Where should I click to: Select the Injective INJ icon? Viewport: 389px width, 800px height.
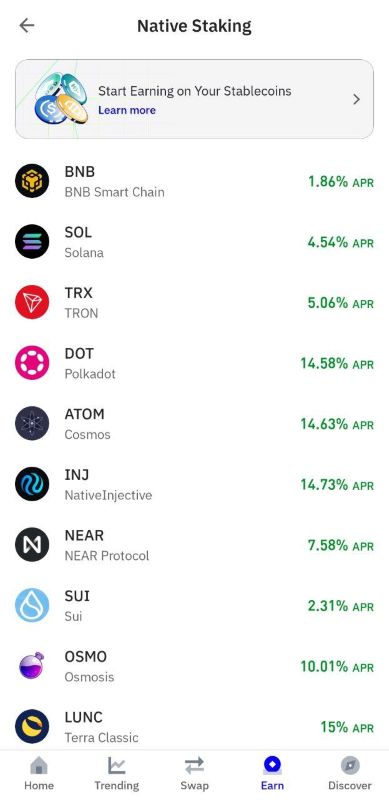pos(32,484)
